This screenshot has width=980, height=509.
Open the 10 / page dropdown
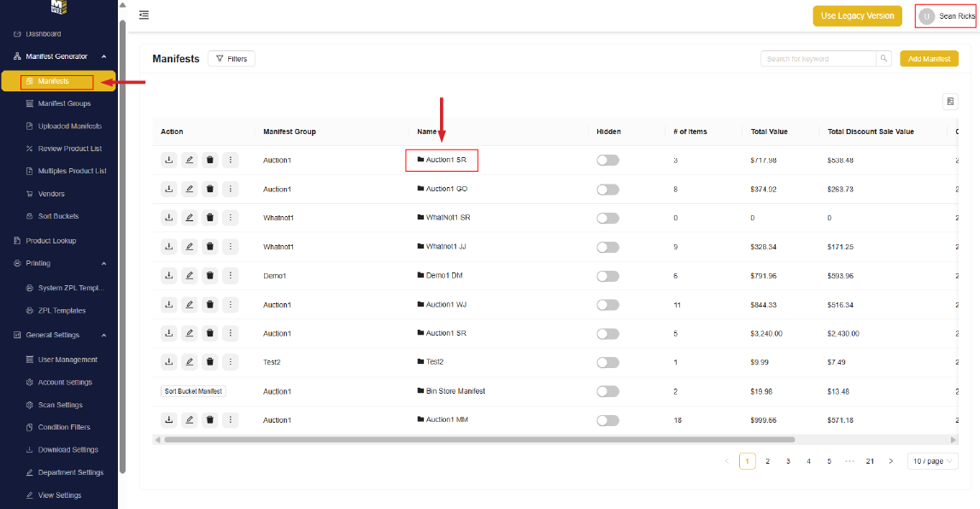(x=932, y=461)
